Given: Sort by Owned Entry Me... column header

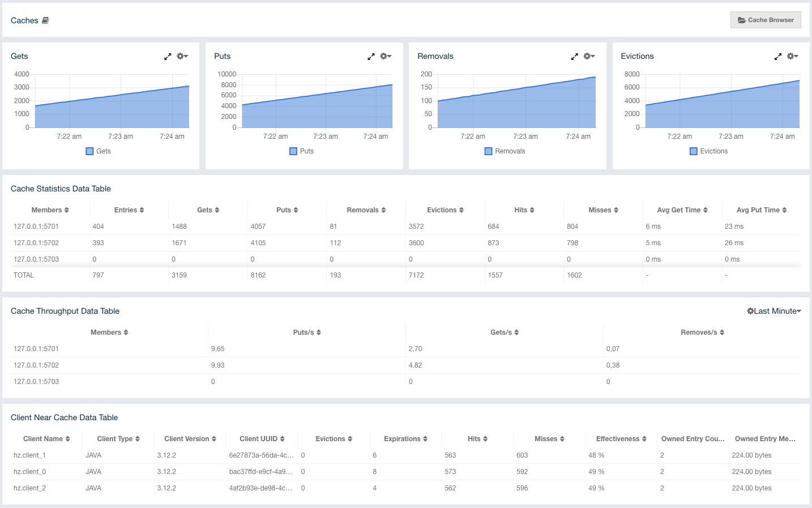Looking at the screenshot, I should coord(765,439).
